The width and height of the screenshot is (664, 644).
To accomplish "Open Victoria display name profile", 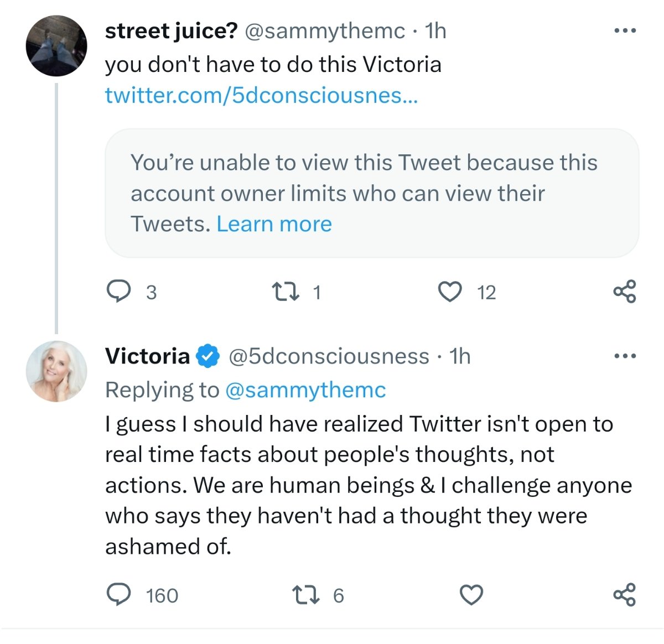I will tap(147, 356).
